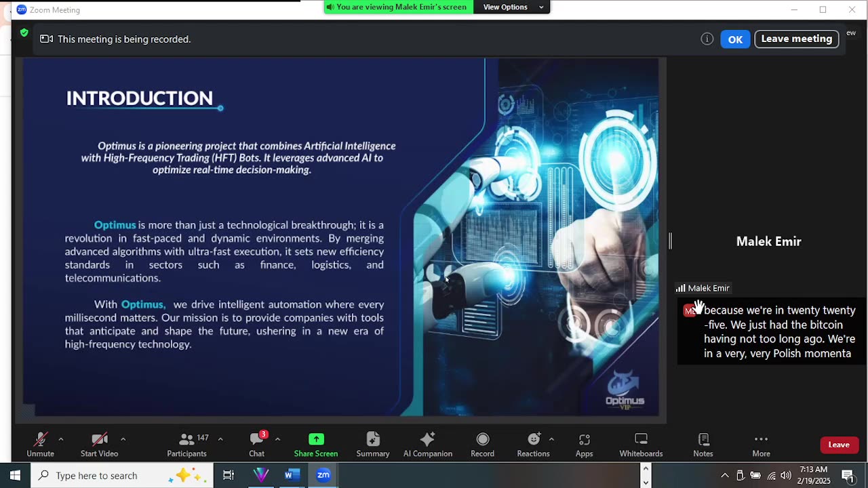Open the Windows notification center
The height and width of the screenshot is (488, 868).
(x=848, y=475)
